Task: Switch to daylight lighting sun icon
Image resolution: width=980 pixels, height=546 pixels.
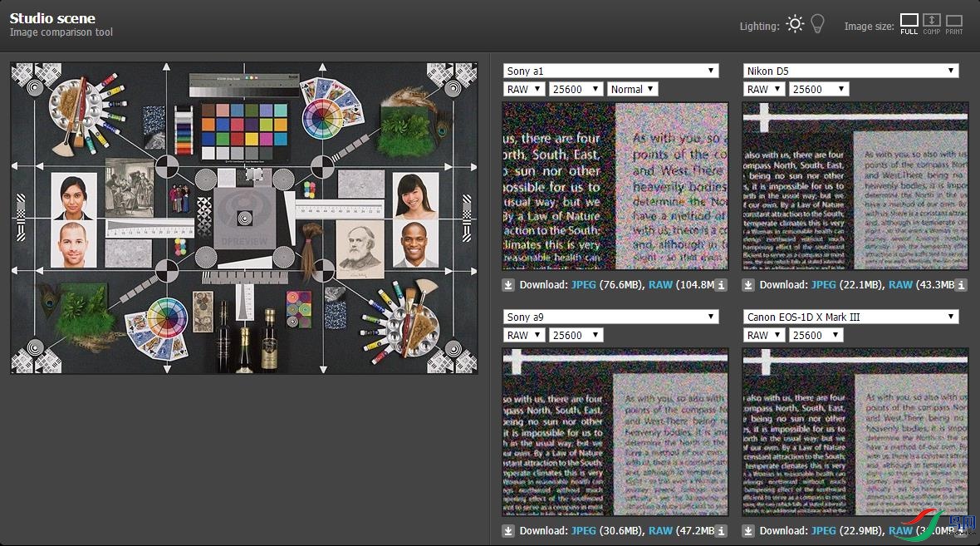Action: point(795,24)
